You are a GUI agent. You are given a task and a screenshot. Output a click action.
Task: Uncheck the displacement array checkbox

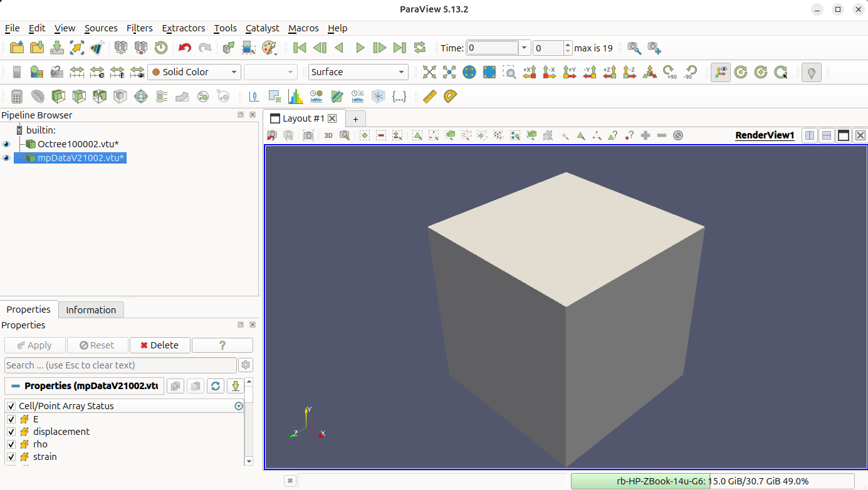[x=11, y=432]
